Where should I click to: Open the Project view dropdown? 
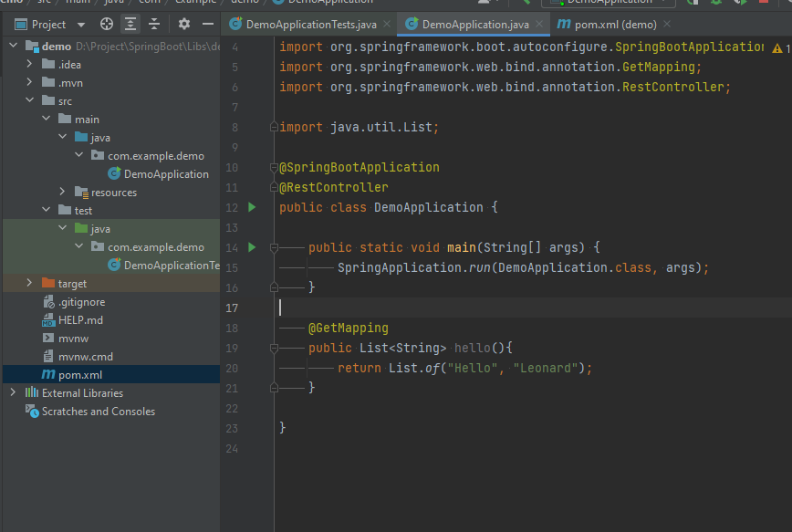point(81,25)
